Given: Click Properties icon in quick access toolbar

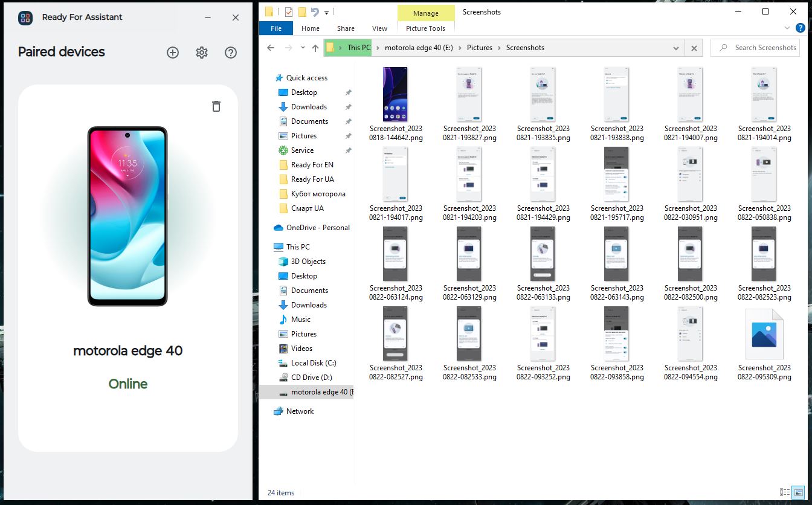Looking at the screenshot, I should pyautogui.click(x=289, y=12).
